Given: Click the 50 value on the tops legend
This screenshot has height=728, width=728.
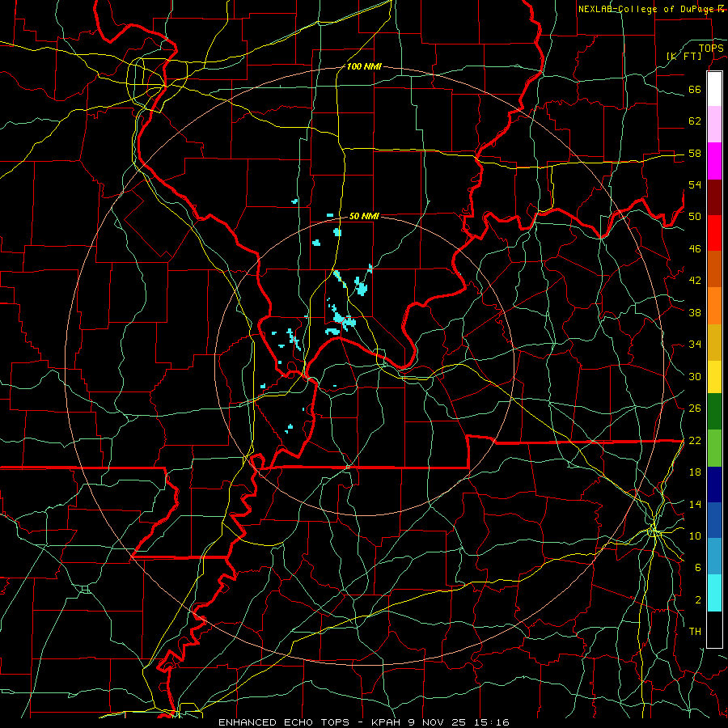Looking at the screenshot, I should pos(695,216).
